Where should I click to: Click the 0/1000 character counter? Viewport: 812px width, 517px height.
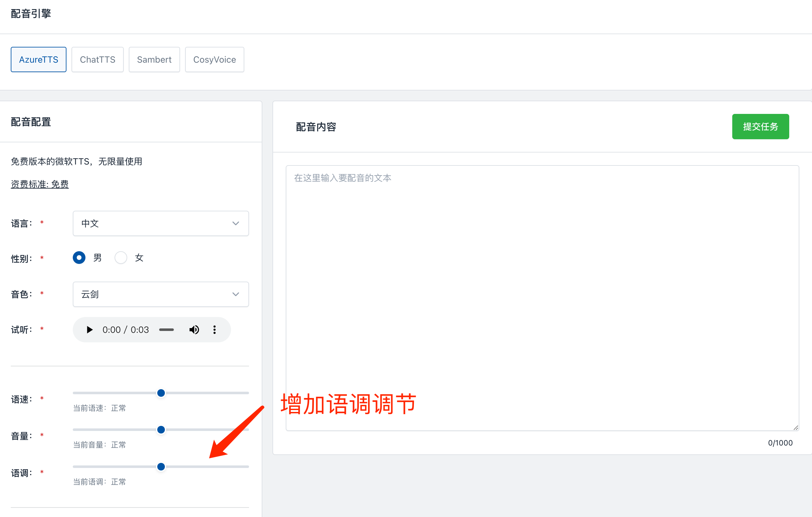780,443
